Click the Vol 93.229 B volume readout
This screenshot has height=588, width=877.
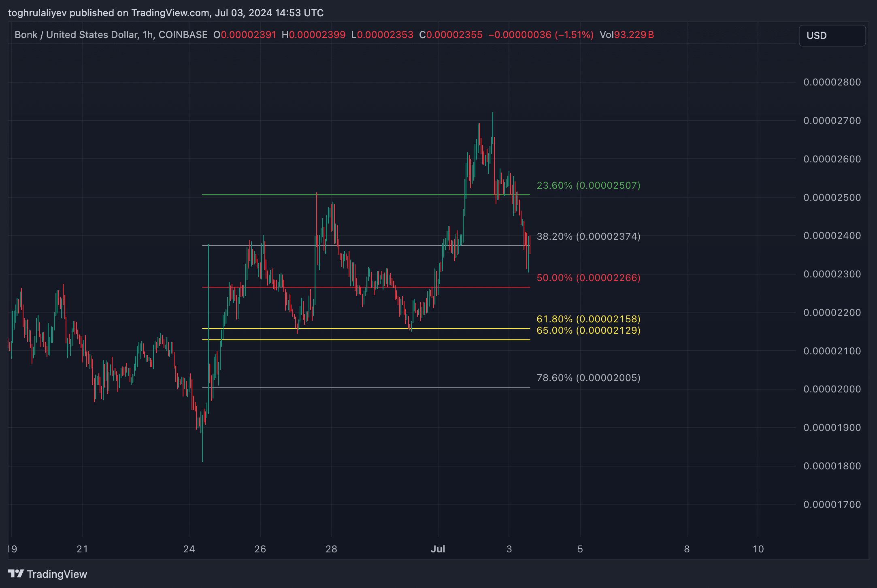(627, 35)
